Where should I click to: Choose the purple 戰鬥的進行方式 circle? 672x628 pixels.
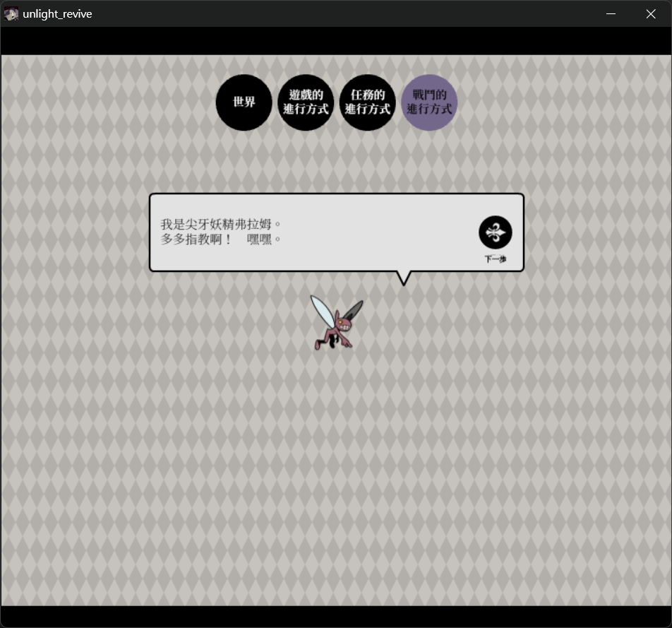(429, 102)
